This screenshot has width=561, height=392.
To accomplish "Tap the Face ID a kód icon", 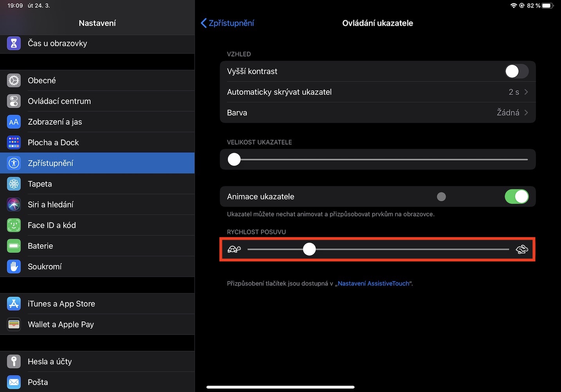I will point(14,225).
